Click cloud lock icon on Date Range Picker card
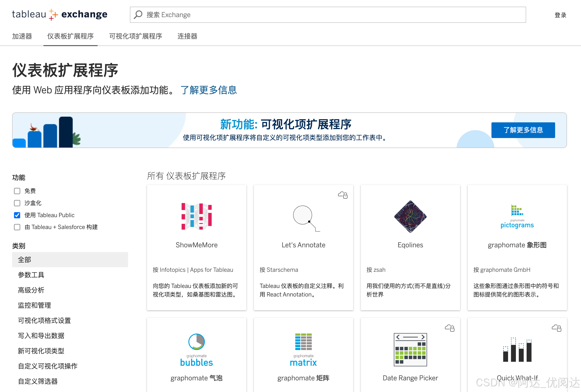 pyautogui.click(x=450, y=328)
